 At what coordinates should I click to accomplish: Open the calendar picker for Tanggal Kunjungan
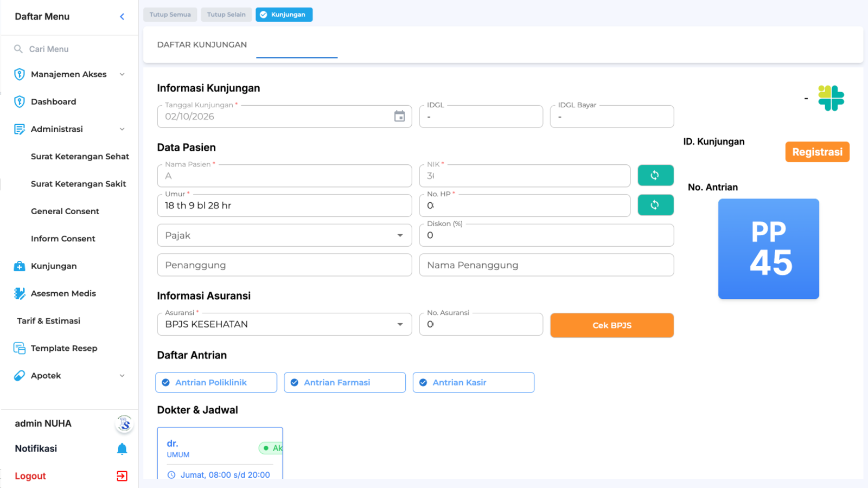point(399,116)
